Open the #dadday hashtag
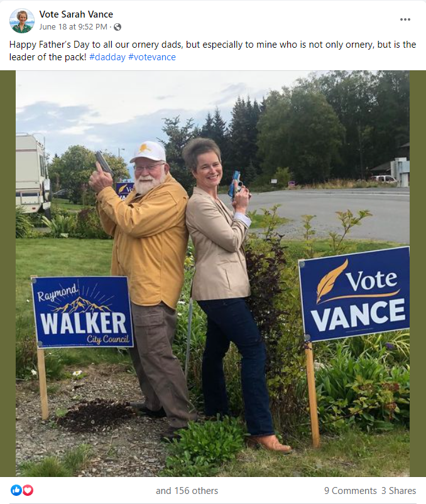Image resolution: width=426 pixels, height=504 pixels. pos(107,57)
